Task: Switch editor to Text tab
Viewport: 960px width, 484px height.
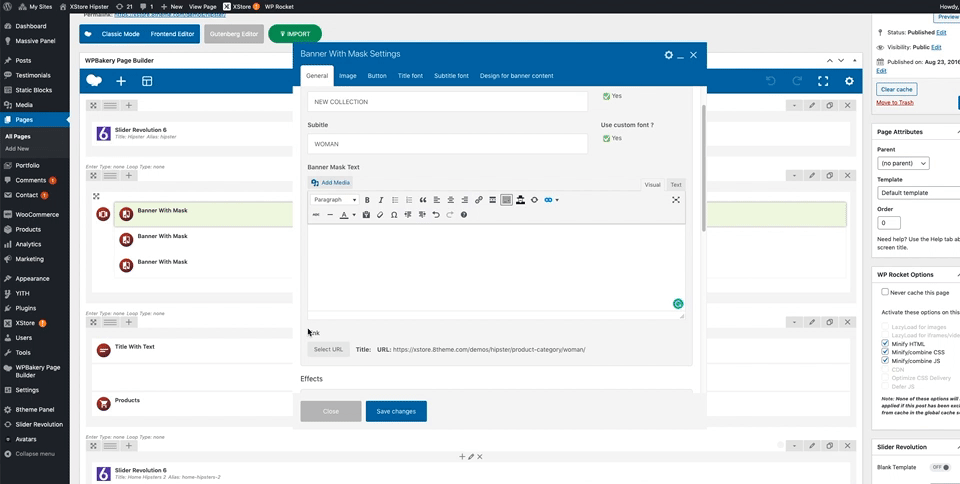Action: pos(676,185)
